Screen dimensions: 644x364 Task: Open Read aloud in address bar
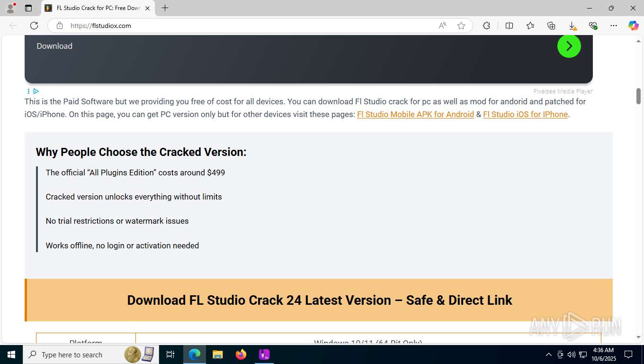point(442,26)
